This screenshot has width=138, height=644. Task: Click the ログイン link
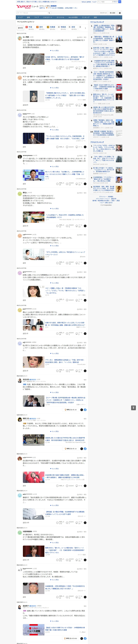[42, 8]
